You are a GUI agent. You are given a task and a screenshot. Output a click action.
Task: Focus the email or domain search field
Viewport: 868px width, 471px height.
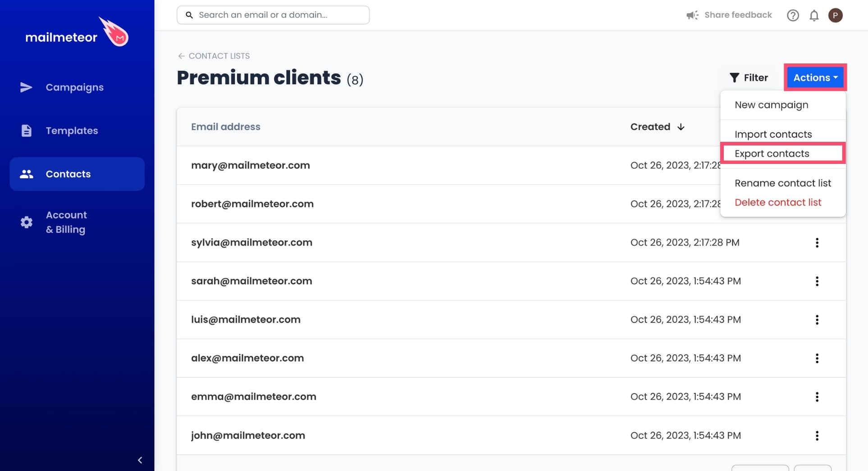tap(273, 15)
